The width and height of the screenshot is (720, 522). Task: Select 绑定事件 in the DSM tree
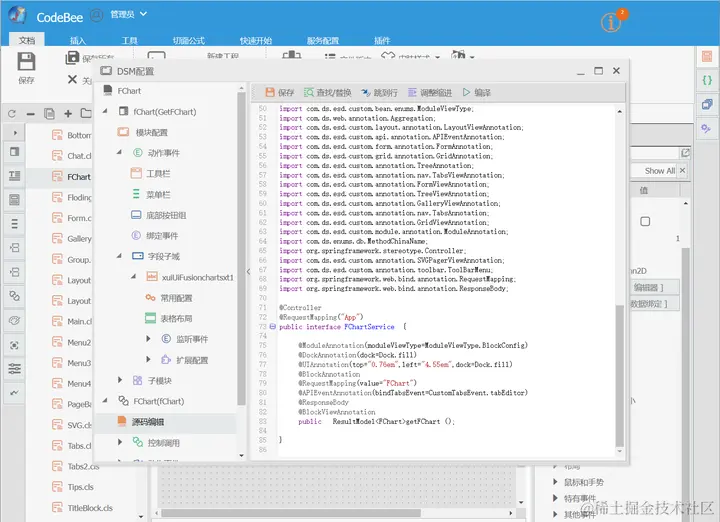click(x=162, y=236)
